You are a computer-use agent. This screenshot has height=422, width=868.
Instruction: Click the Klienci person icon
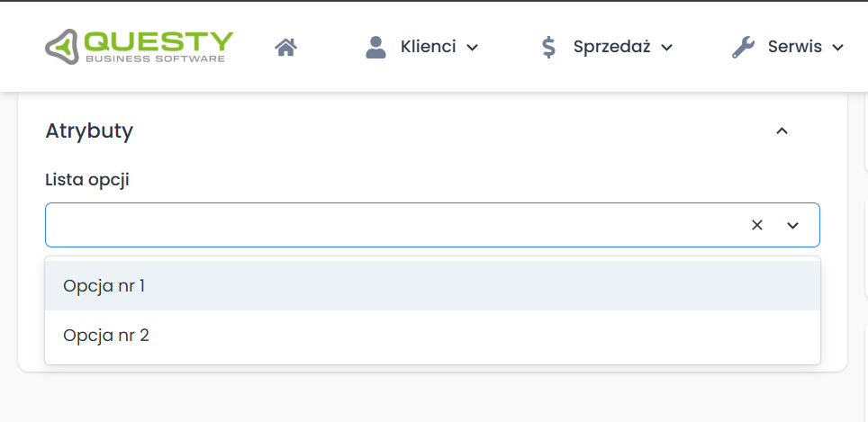[x=375, y=47]
